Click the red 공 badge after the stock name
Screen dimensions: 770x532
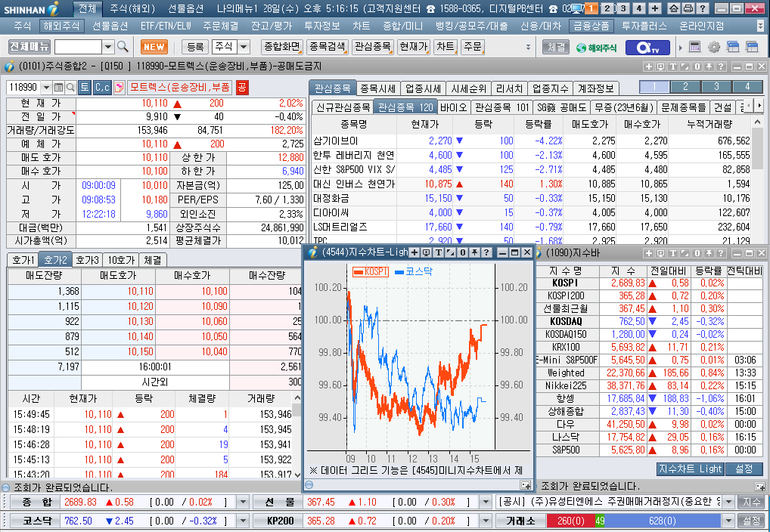tap(242, 88)
